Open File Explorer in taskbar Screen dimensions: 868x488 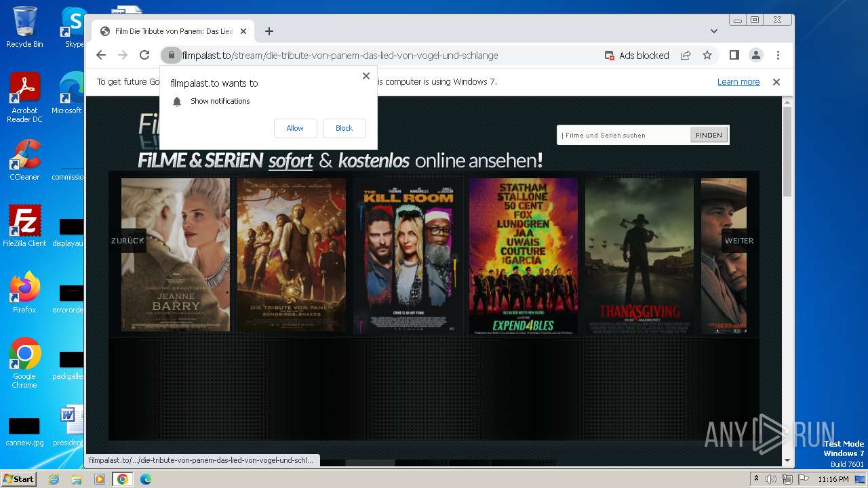click(77, 479)
